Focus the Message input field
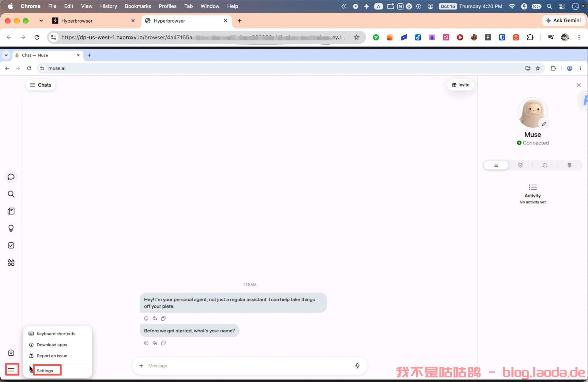The width and height of the screenshot is (588, 382). [250, 366]
